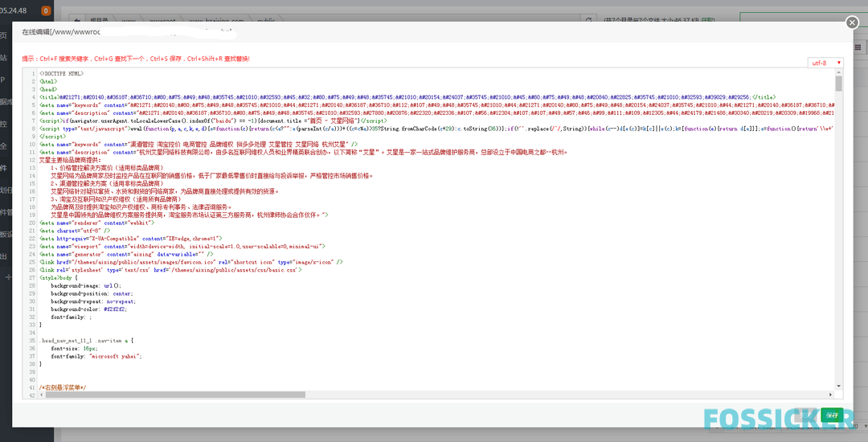
Task: Click the <head> tag on line 3
Action: [48, 89]
